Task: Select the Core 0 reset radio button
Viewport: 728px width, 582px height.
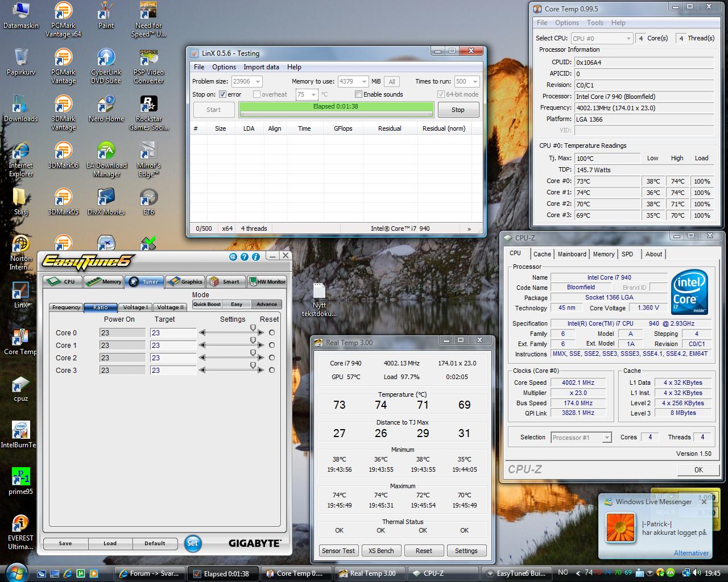Action: coord(272,333)
